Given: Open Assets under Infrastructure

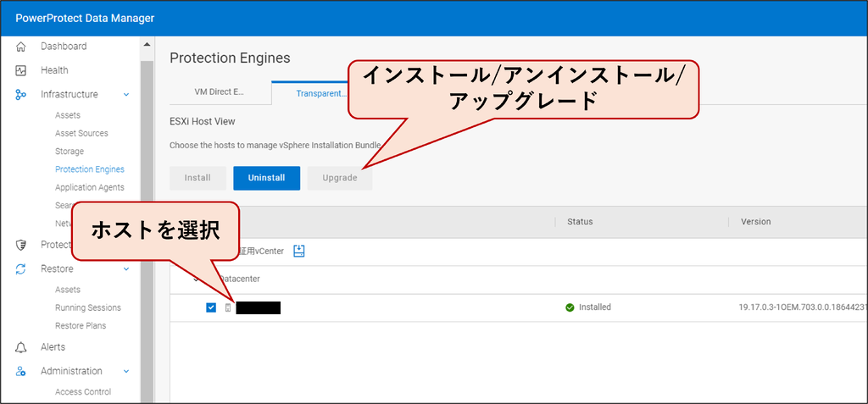Looking at the screenshot, I should click(x=68, y=115).
